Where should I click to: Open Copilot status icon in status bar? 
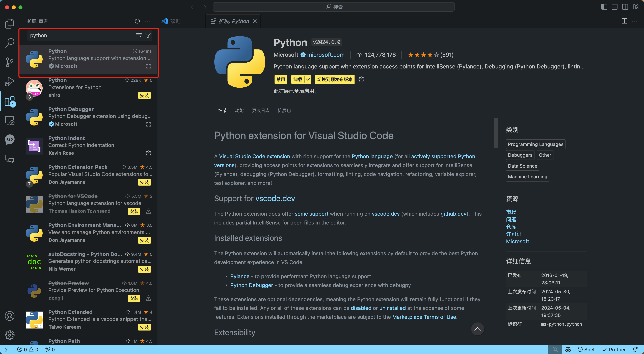[x=568, y=349]
